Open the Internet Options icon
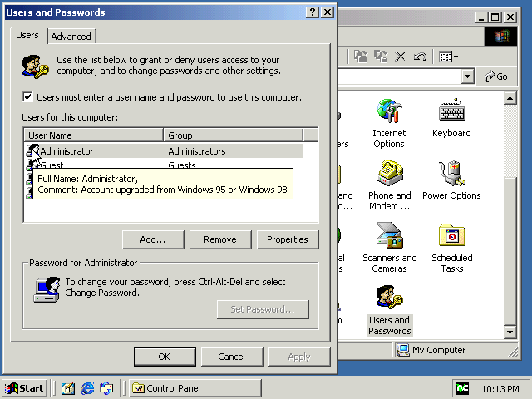Screen dimensions: 532x399 pyautogui.click(x=388, y=122)
